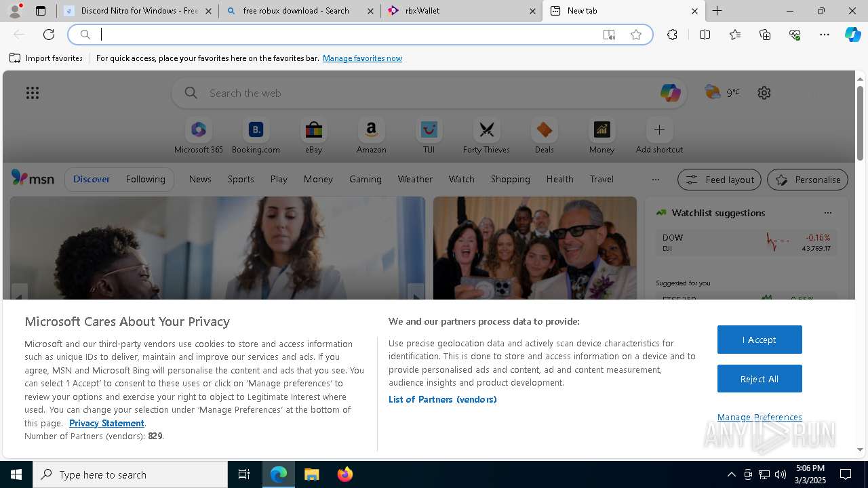Click Copilot icon in web search box
The width and height of the screenshot is (868, 488).
(670, 93)
